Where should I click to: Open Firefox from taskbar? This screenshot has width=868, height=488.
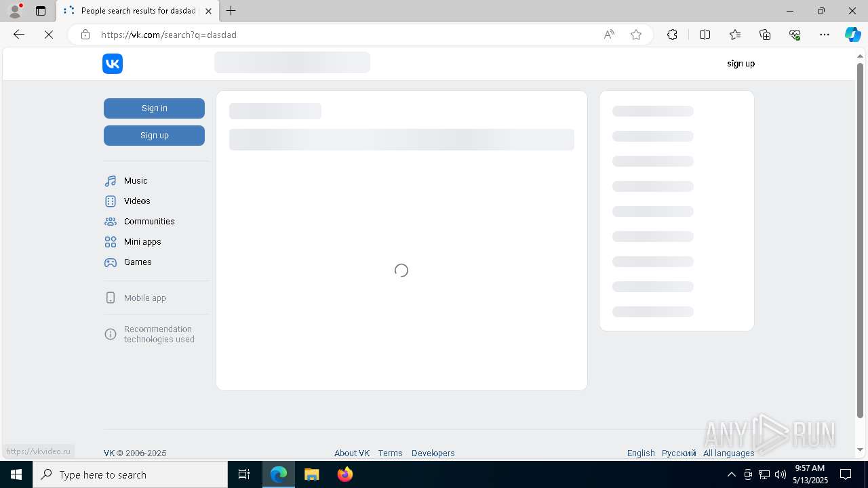tap(345, 474)
